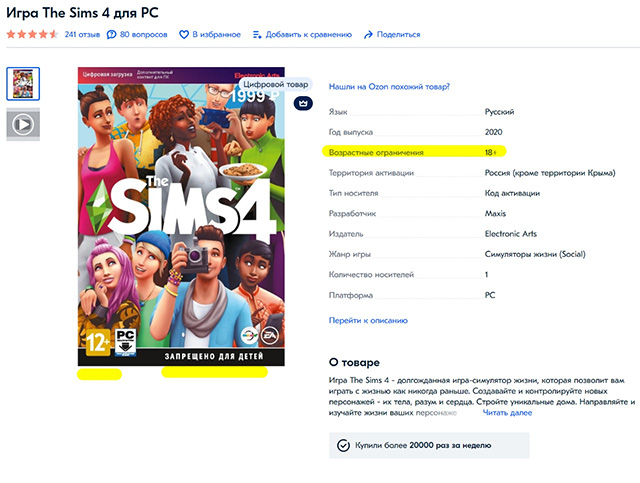Click the comparison list icon
The height and width of the screenshot is (483, 640).
(257, 35)
